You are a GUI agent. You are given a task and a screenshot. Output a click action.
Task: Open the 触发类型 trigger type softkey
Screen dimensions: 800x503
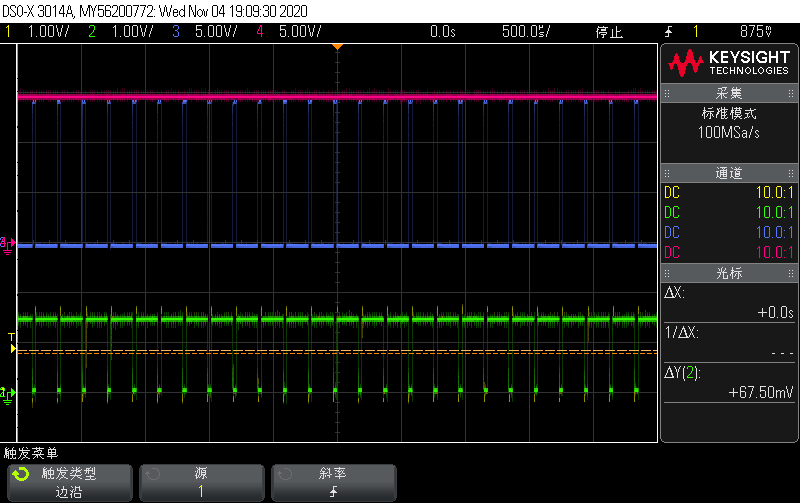(68, 483)
